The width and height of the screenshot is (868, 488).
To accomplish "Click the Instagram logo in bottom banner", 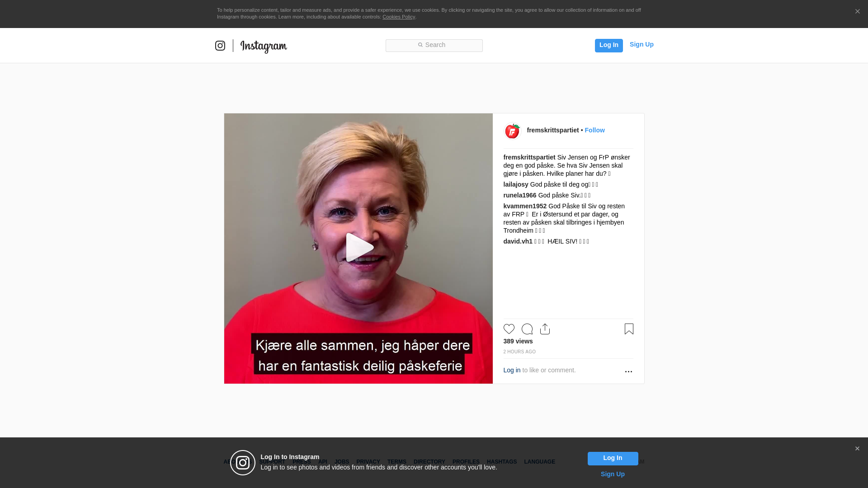I will click(x=243, y=463).
